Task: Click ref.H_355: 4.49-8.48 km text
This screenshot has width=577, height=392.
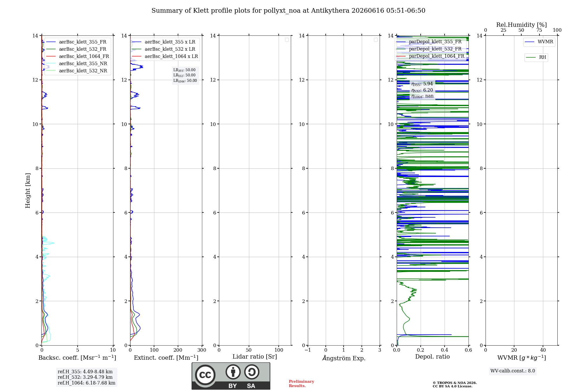Action: 85,372
